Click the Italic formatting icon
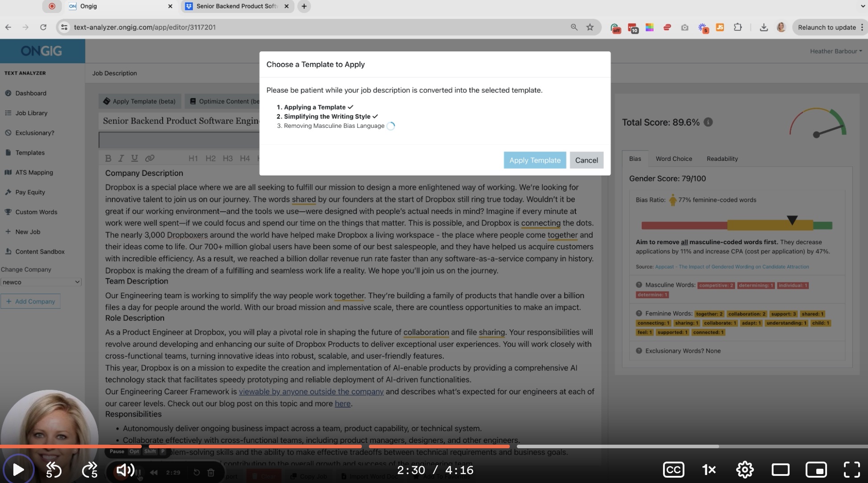The width and height of the screenshot is (868, 483). (121, 158)
